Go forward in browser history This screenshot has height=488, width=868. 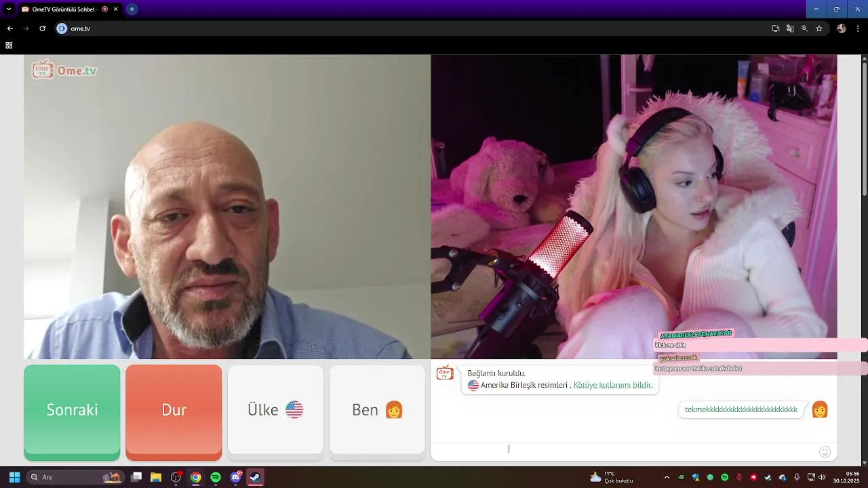point(26,28)
